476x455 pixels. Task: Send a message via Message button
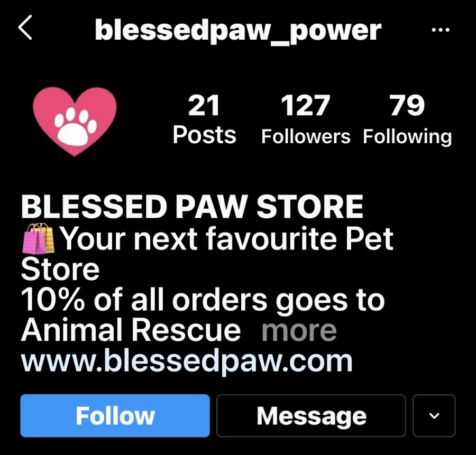(x=311, y=415)
